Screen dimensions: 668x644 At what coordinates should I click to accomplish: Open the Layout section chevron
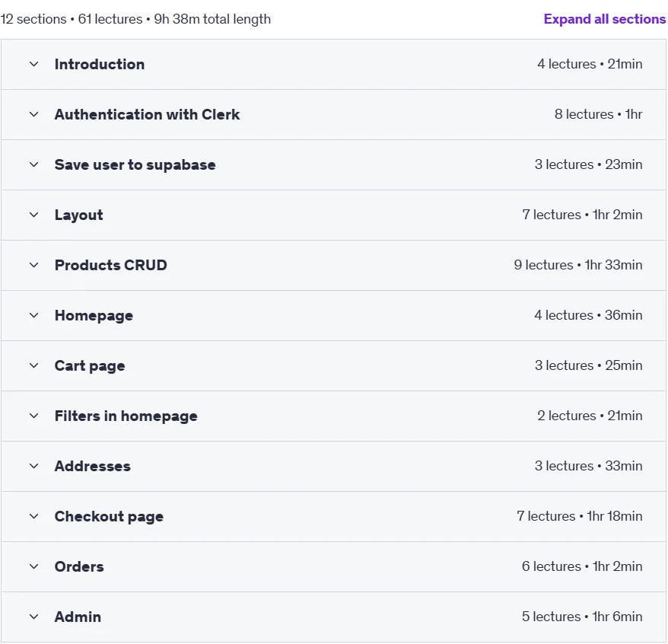[34, 215]
